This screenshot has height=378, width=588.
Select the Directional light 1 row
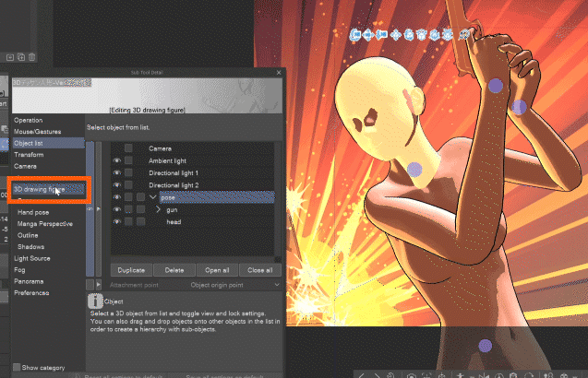[192, 173]
